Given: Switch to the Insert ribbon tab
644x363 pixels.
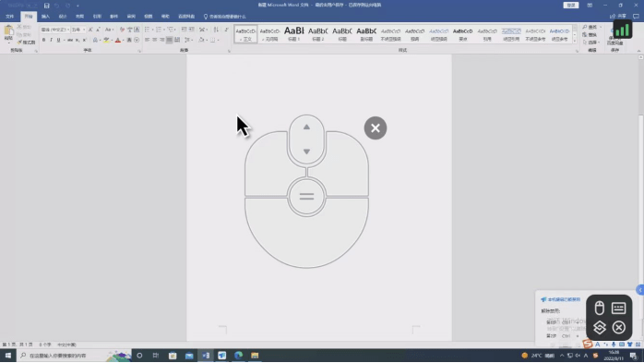Looking at the screenshot, I should pyautogui.click(x=45, y=17).
